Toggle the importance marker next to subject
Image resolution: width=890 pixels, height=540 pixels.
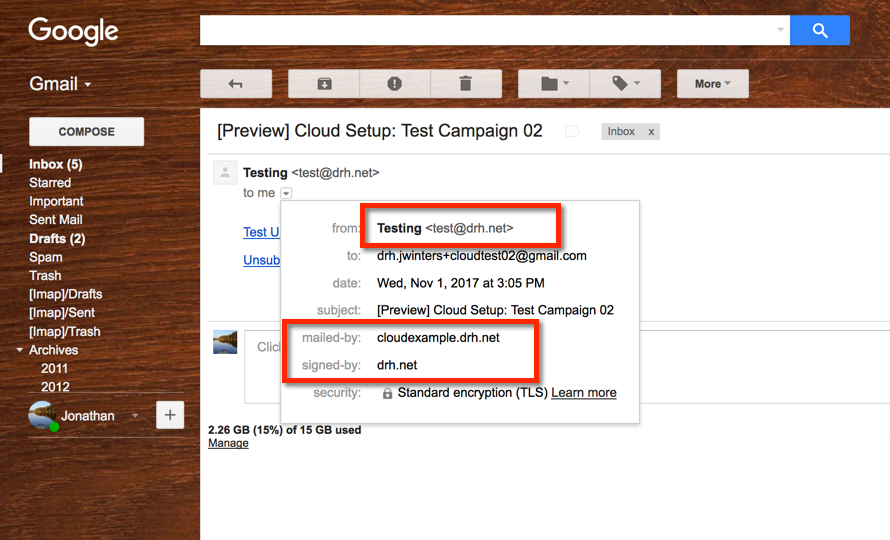[572, 132]
